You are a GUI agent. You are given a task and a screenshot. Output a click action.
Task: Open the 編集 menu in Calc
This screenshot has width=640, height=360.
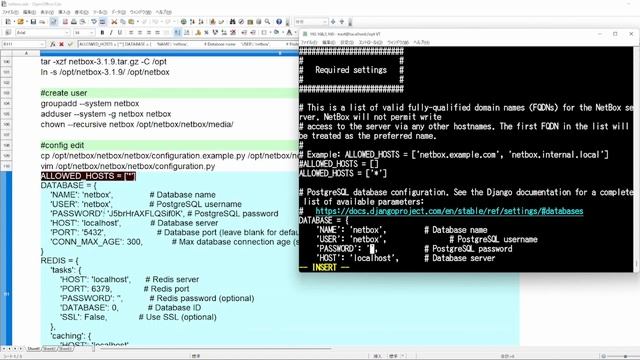coord(29,12)
